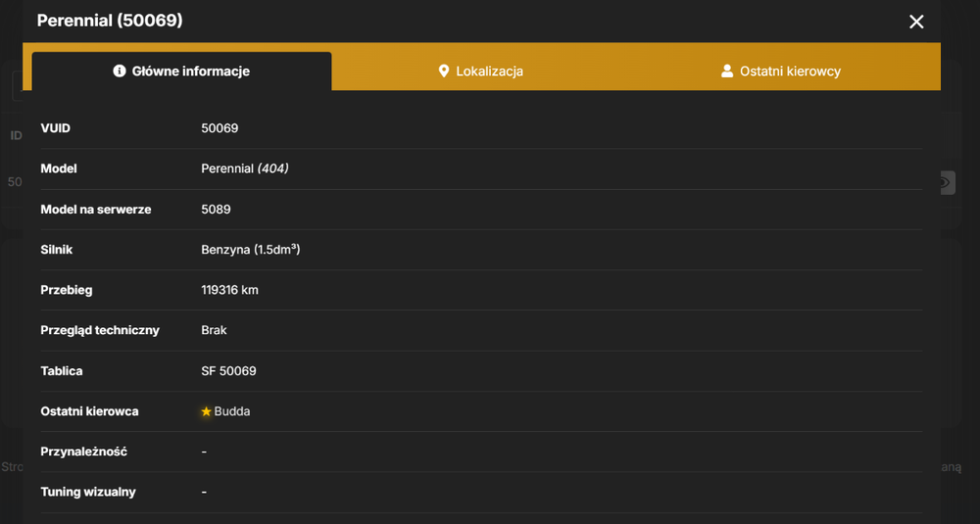This screenshot has width=980, height=524.
Task: Click the eye button behind the dialog
Action: click(x=947, y=182)
